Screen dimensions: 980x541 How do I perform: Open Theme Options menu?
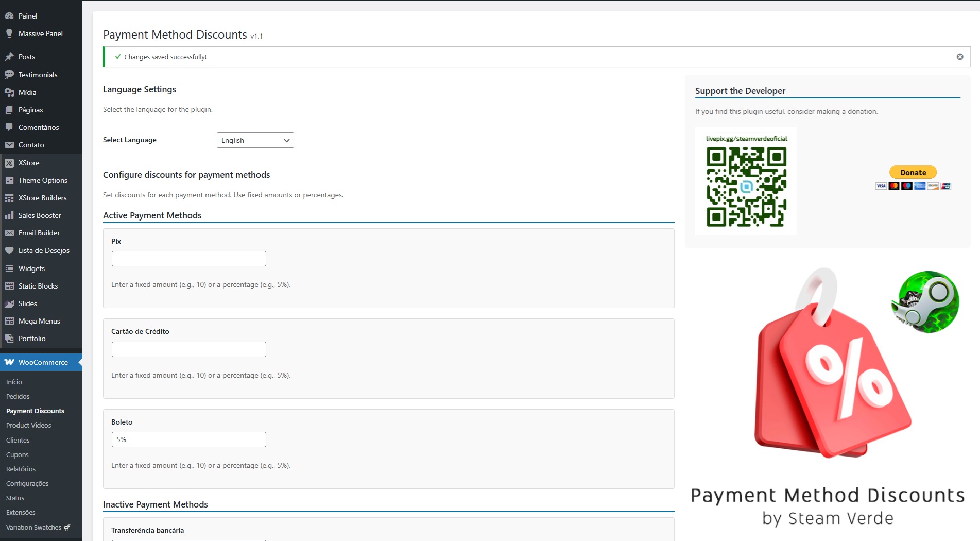(43, 180)
